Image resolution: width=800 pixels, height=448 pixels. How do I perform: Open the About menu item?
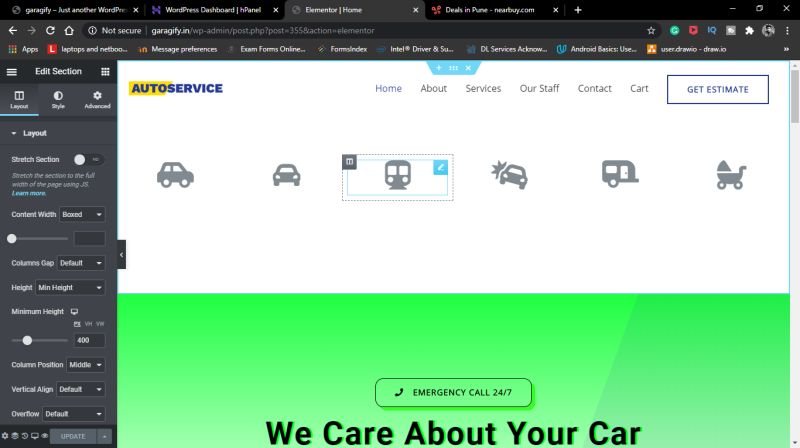[434, 89]
